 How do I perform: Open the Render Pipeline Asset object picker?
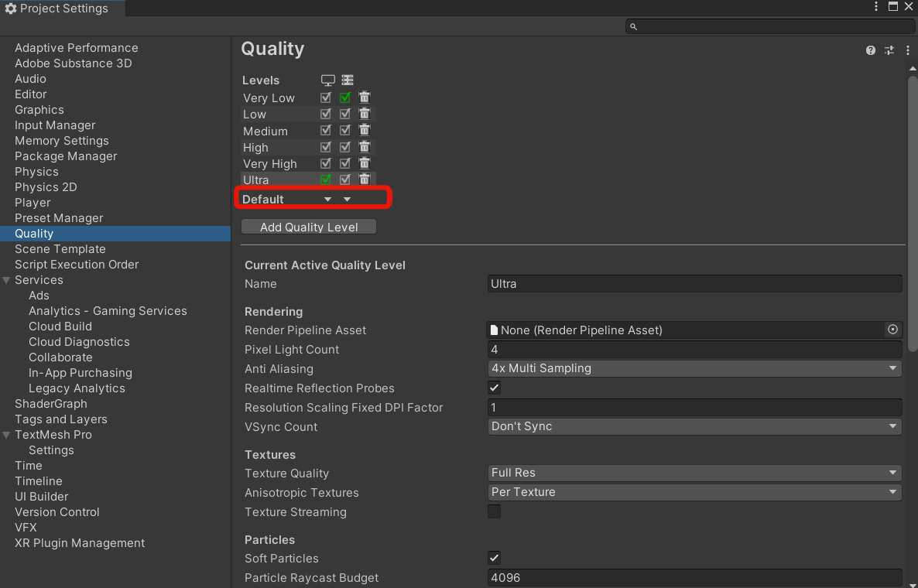pos(893,330)
